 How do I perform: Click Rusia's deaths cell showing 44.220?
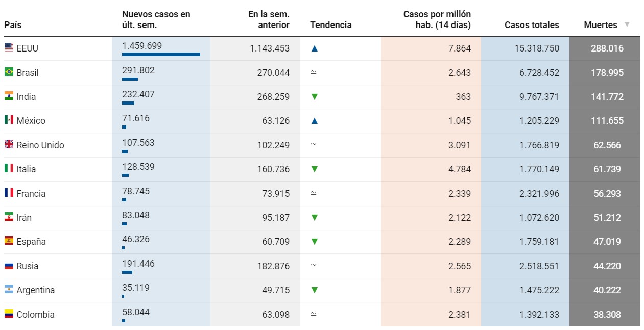tap(606, 266)
